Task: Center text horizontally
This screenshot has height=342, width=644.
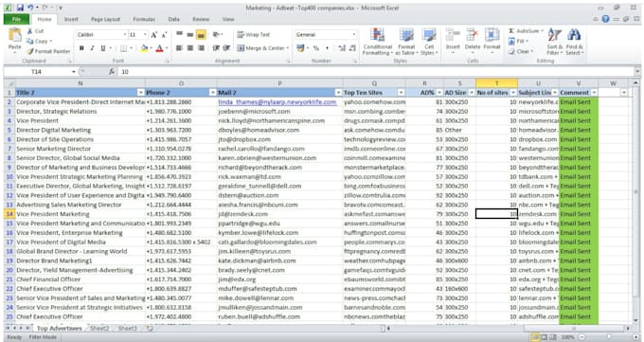Action: point(190,48)
